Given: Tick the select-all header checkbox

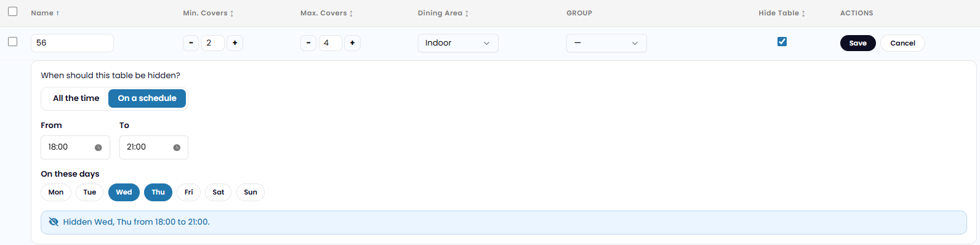Looking at the screenshot, I should pyautogui.click(x=12, y=12).
